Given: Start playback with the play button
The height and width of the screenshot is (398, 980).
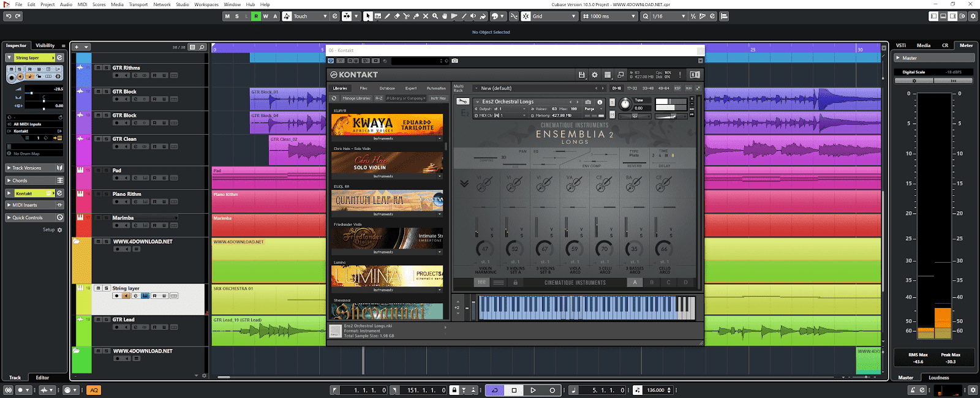Looking at the screenshot, I should pos(533,390).
